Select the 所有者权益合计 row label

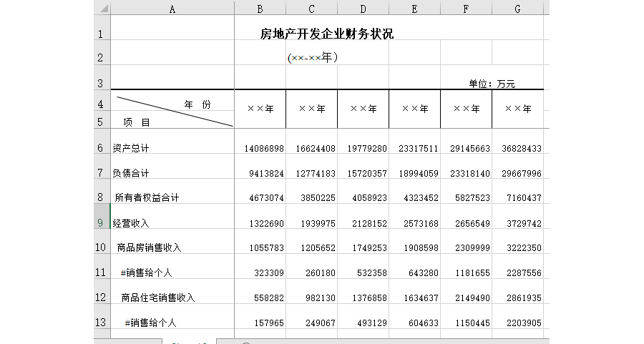coord(147,198)
